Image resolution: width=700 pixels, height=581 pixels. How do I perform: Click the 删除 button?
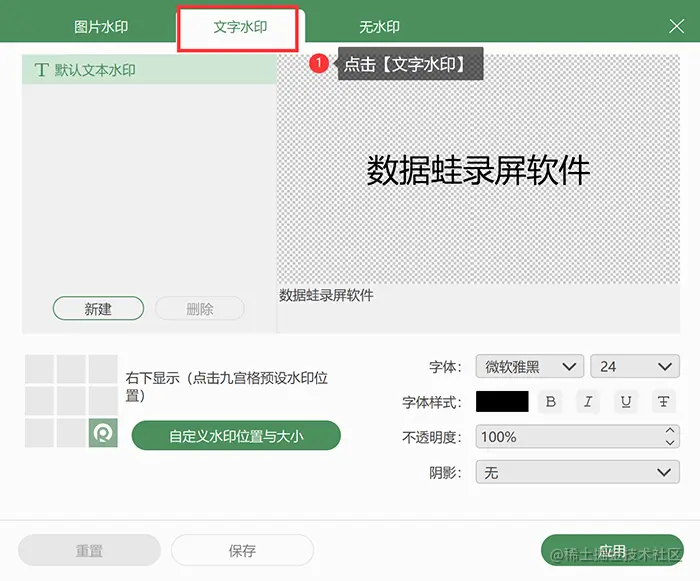200,308
